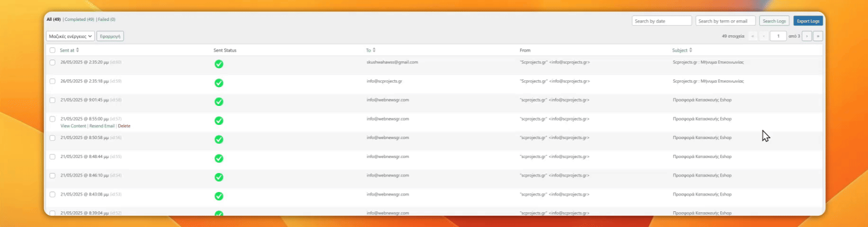Filter logs by Failed (0)

[107, 19]
